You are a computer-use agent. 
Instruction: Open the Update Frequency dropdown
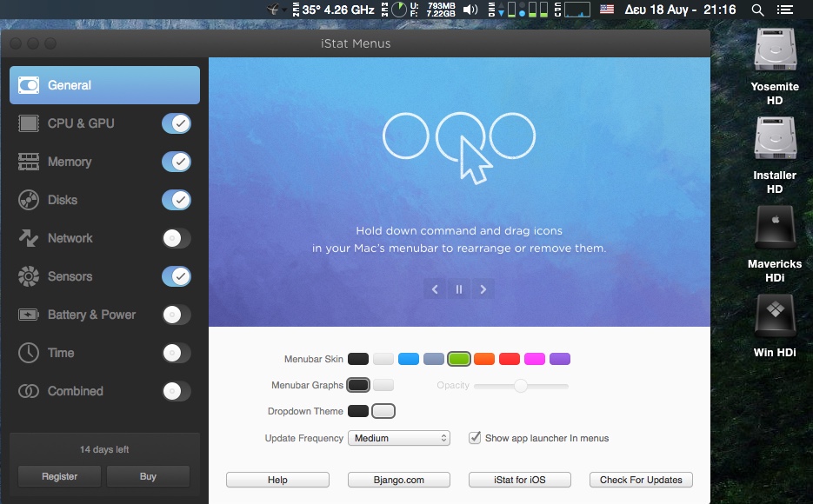point(399,438)
